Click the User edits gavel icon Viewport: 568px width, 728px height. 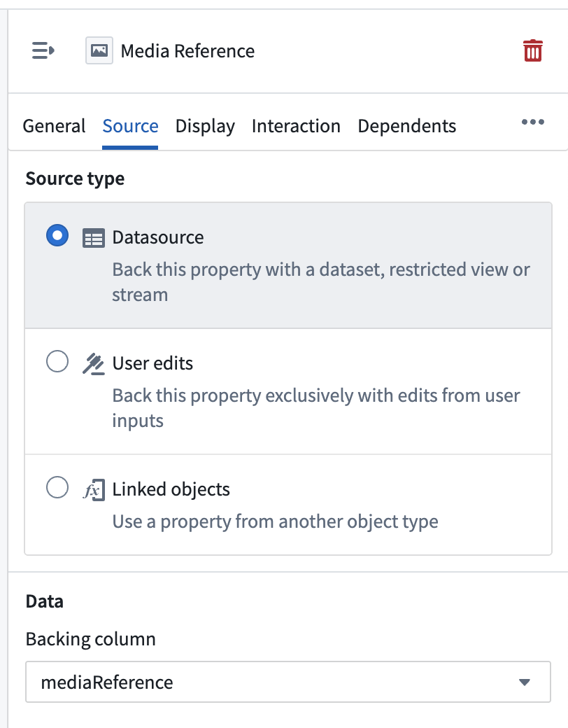click(x=93, y=364)
